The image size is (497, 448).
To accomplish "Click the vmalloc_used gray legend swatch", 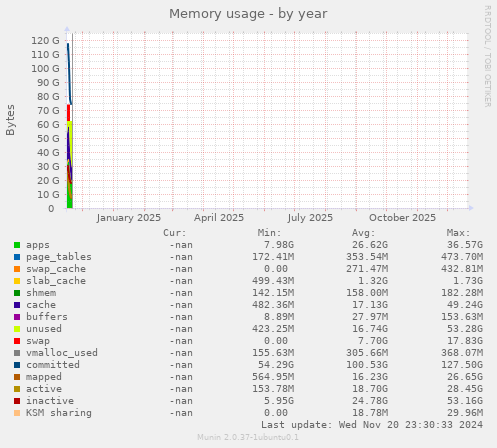I will click(x=17, y=353).
